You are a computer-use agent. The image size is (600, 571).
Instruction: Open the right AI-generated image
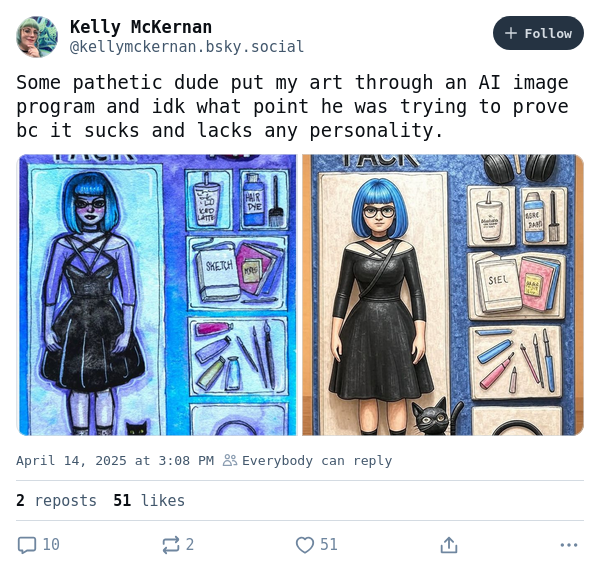(x=443, y=295)
